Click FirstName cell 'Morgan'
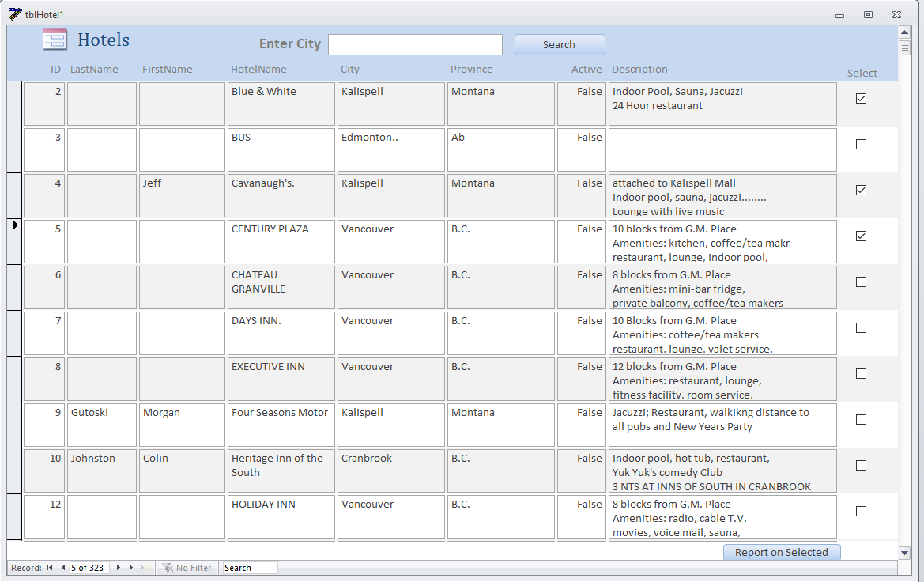 tap(182, 425)
